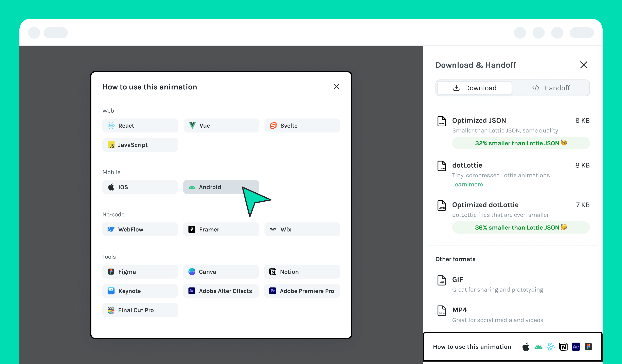Click the React icon in the bottom bar
The height and width of the screenshot is (364, 622).
click(551, 347)
